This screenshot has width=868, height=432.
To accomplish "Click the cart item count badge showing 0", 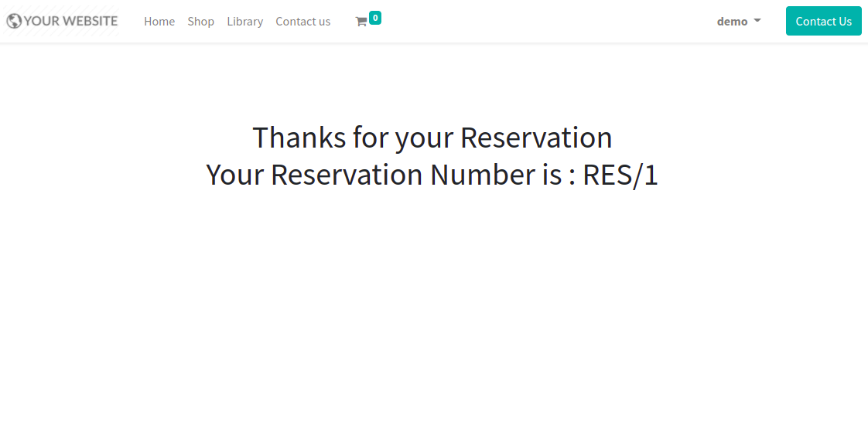I will point(375,18).
